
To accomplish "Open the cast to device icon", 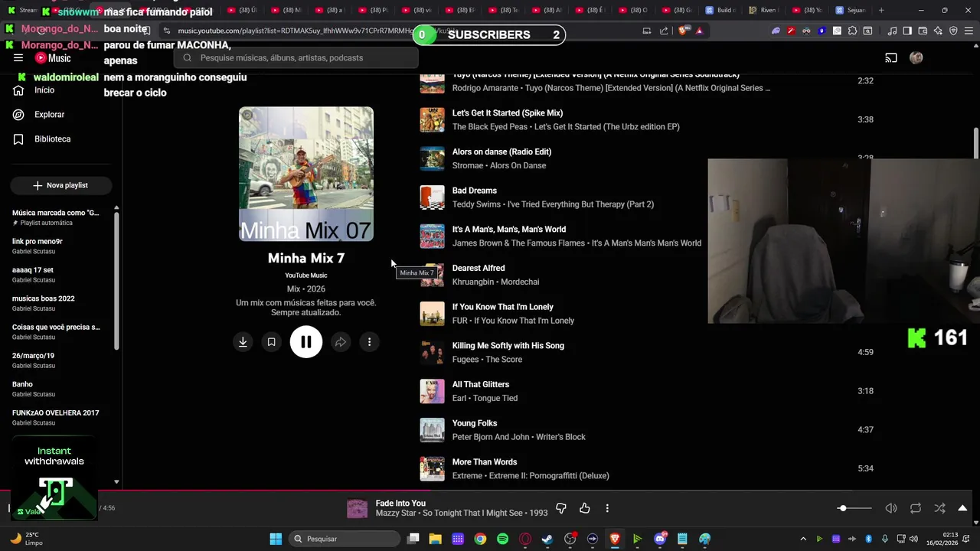I will pos(891,58).
